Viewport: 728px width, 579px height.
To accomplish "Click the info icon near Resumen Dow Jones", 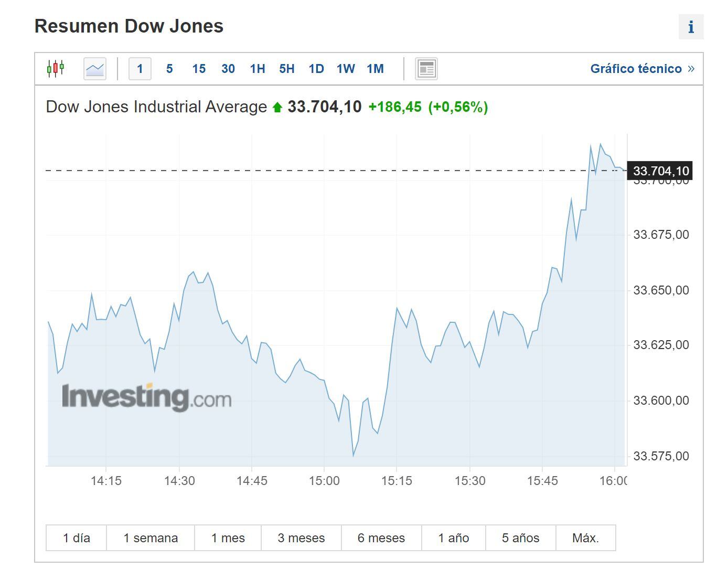I will pos(691,27).
